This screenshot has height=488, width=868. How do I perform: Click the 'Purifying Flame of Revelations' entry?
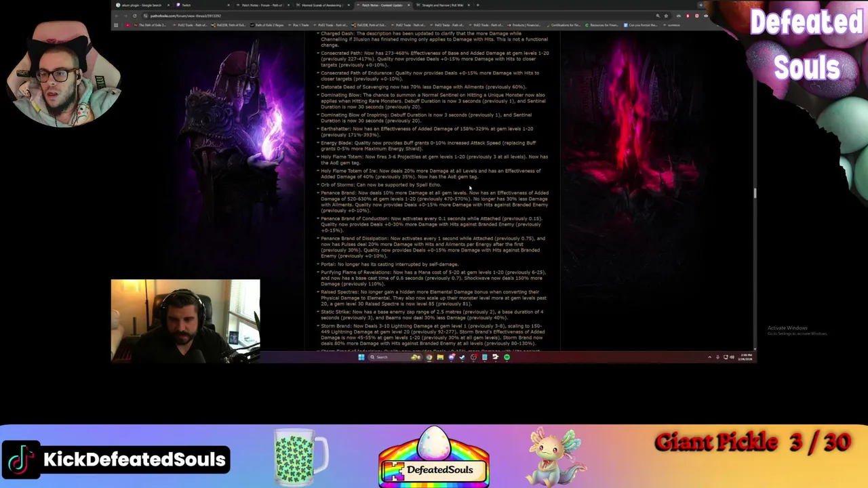[432, 278]
